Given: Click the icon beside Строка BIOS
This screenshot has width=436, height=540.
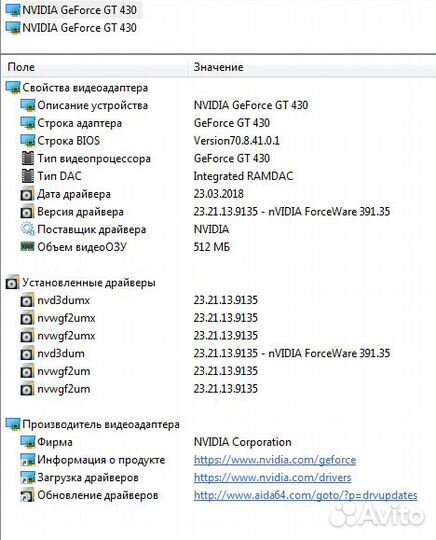Looking at the screenshot, I should tap(28, 141).
